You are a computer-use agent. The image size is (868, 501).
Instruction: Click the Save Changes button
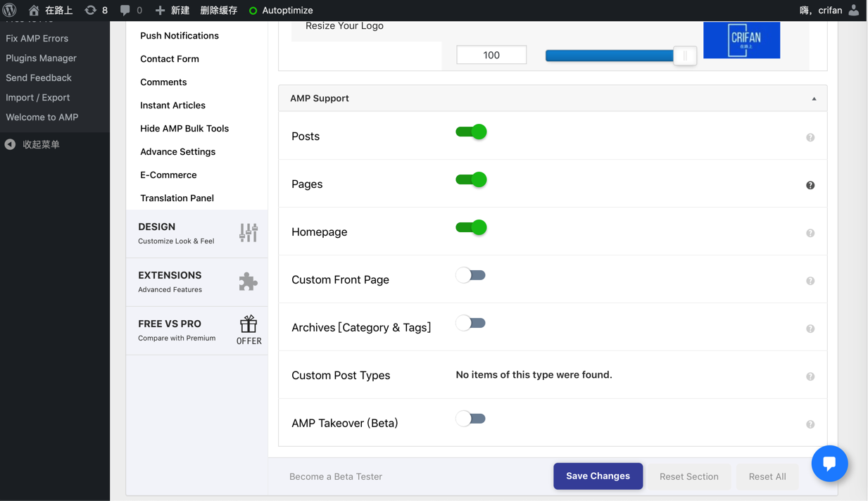(598, 476)
